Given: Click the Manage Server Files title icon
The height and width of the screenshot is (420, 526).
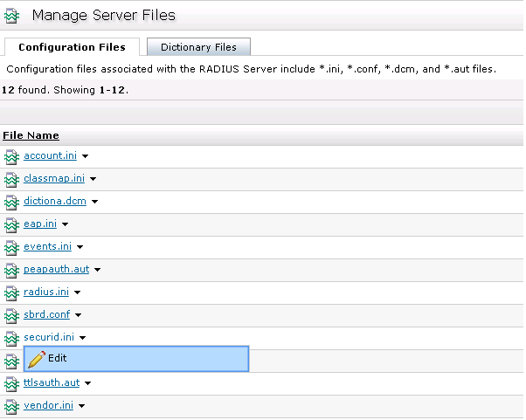Looking at the screenshot, I should 12,16.
